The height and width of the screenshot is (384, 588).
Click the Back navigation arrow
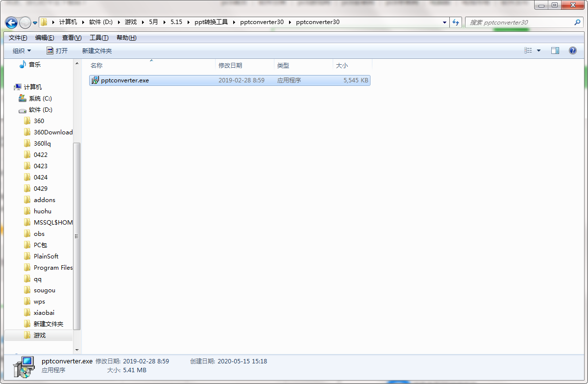pos(12,23)
